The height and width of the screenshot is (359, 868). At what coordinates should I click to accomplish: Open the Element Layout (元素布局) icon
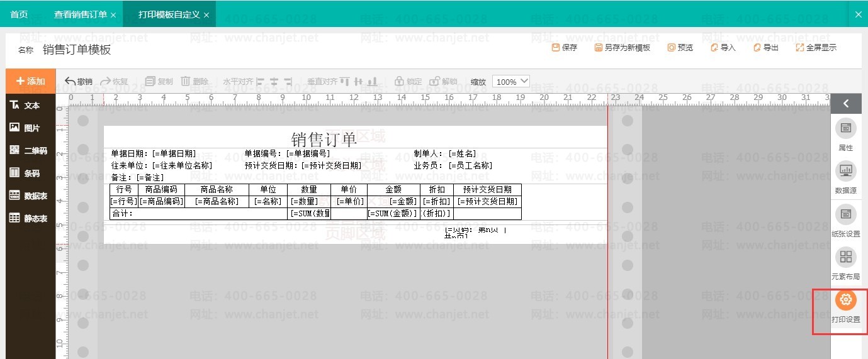click(x=845, y=257)
